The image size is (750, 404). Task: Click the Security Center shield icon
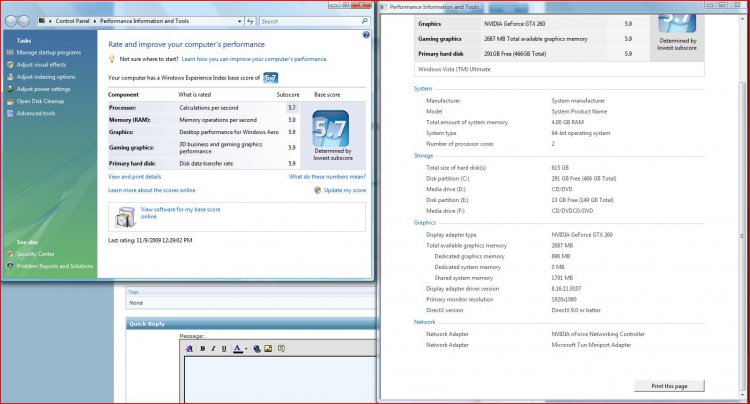(10, 254)
